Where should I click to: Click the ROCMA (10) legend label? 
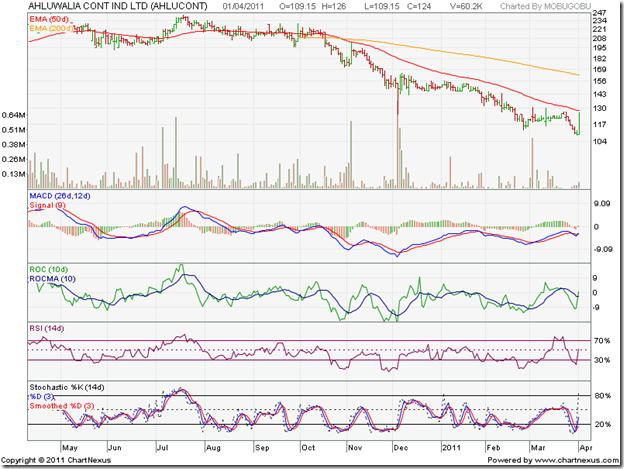click(x=52, y=278)
